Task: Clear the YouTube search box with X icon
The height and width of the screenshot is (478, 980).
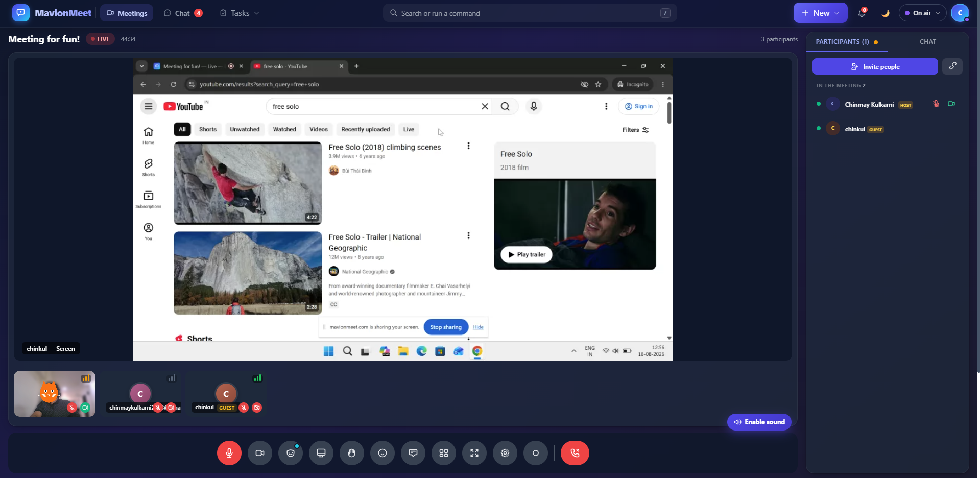Action: coord(485,106)
